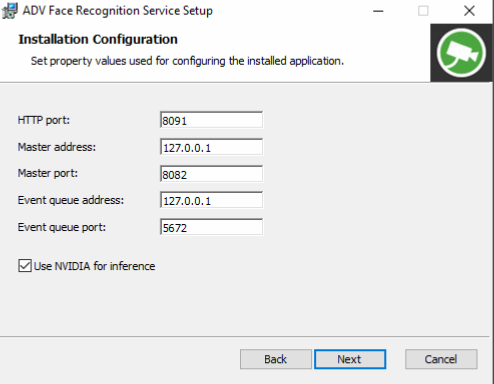Select the Event queue address input field
The image size is (494, 384).
(211, 200)
